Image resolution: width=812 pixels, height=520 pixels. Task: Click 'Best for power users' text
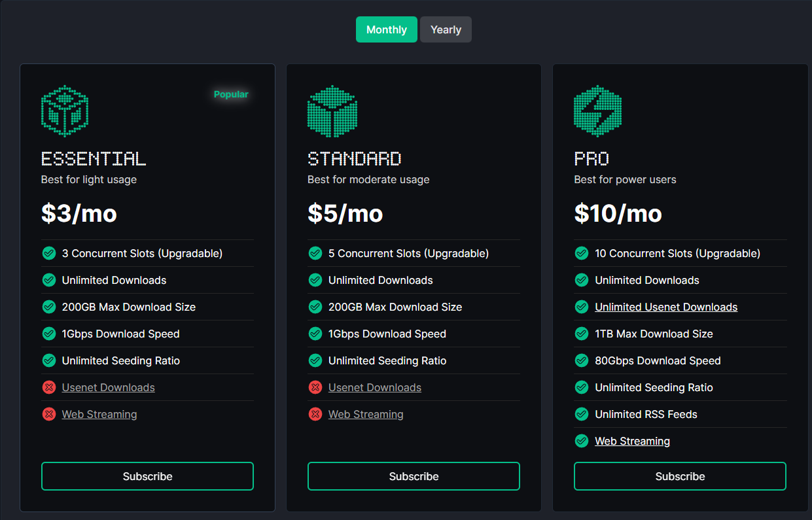point(625,179)
